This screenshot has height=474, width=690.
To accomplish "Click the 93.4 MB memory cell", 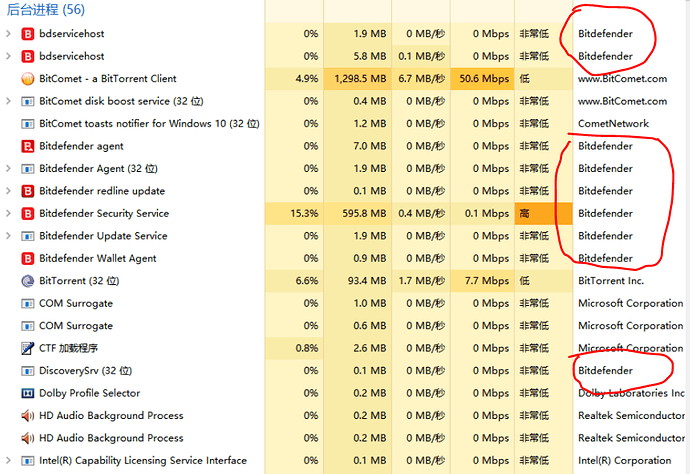I will [x=357, y=281].
